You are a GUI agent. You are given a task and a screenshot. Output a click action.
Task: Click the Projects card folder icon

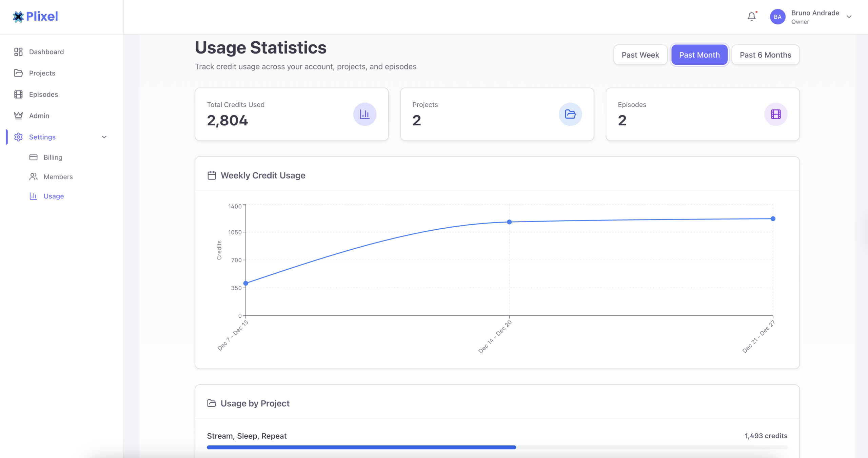(x=570, y=114)
